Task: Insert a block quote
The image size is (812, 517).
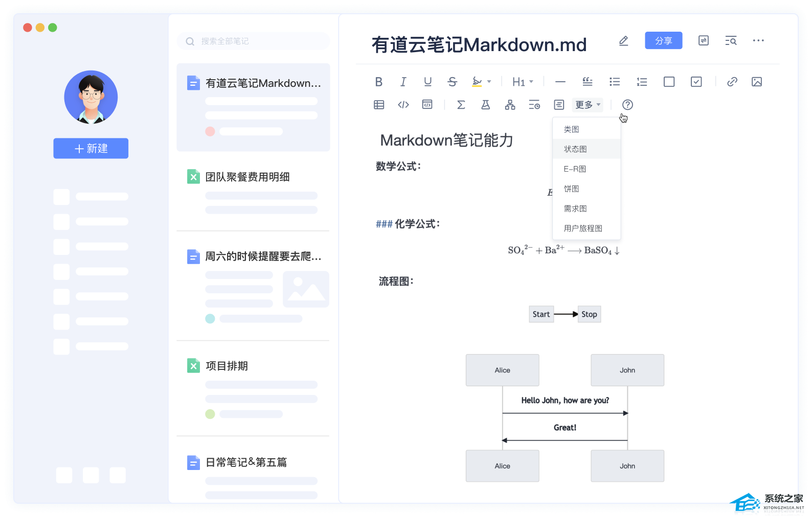Action: 588,82
